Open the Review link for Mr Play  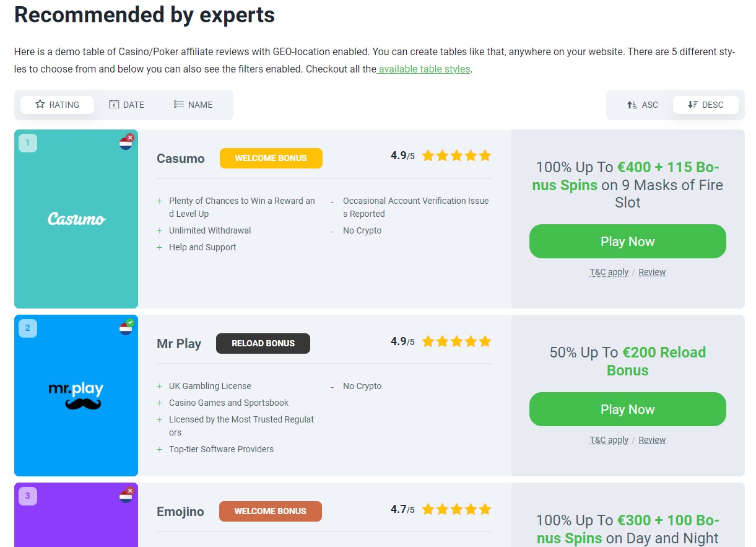pyautogui.click(x=652, y=440)
